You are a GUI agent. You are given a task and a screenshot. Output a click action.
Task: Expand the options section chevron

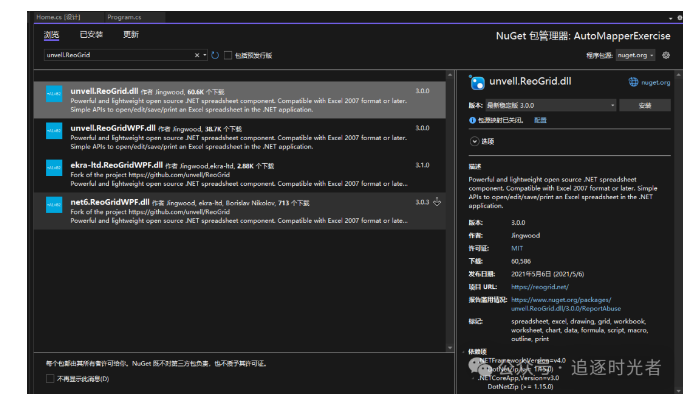(x=474, y=141)
